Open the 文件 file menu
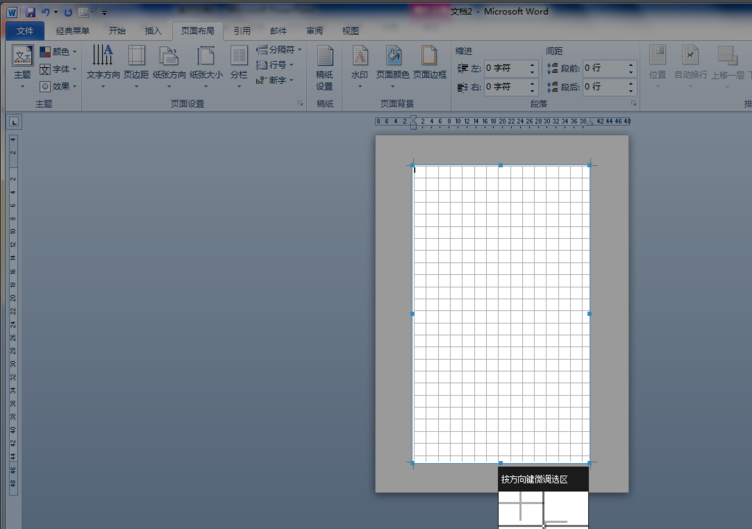This screenshot has height=529, width=752. click(25, 31)
